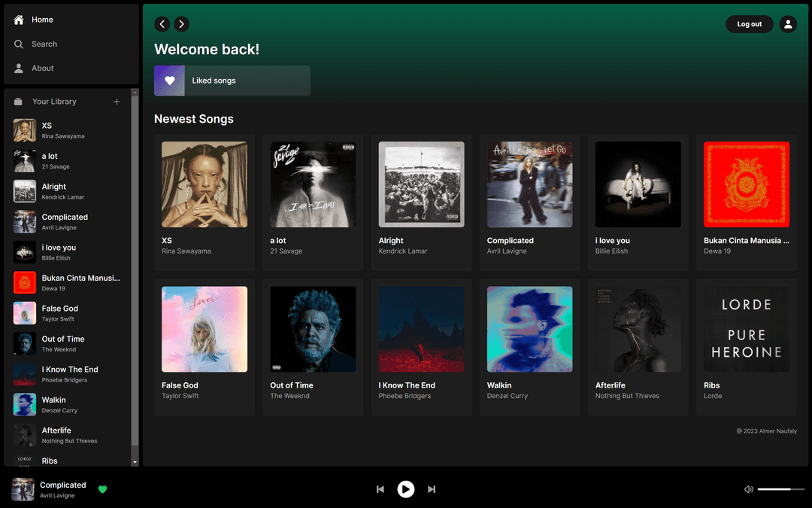Open the Ribs album by Lorde
The image size is (812, 508).
click(746, 346)
